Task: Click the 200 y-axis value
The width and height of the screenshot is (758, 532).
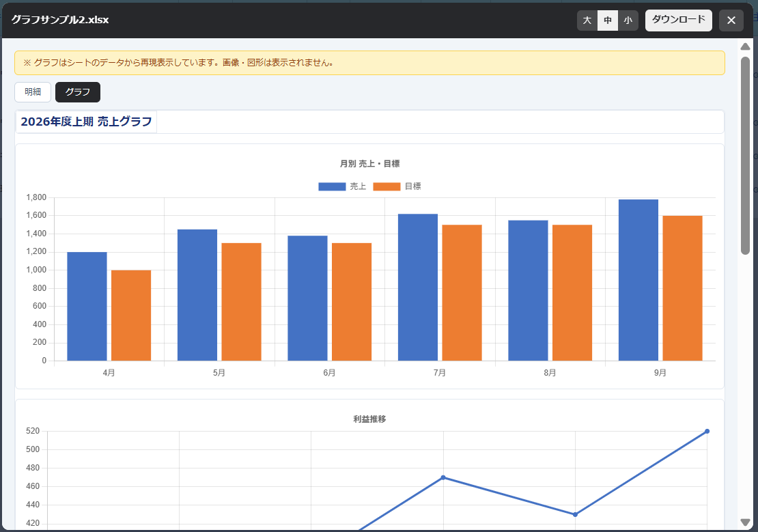Action: [x=40, y=342]
